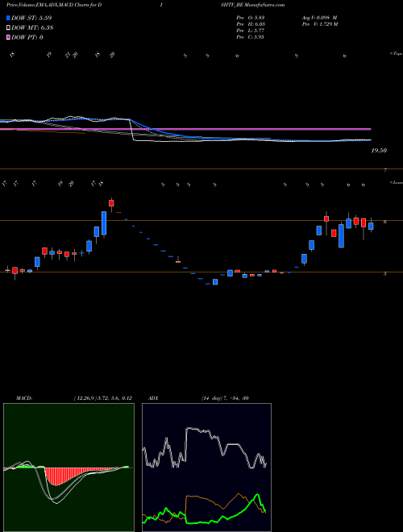403x532 pixels.
Task: Click the 'Pre C: 5.93' close value
Action: pyautogui.click(x=251, y=37)
